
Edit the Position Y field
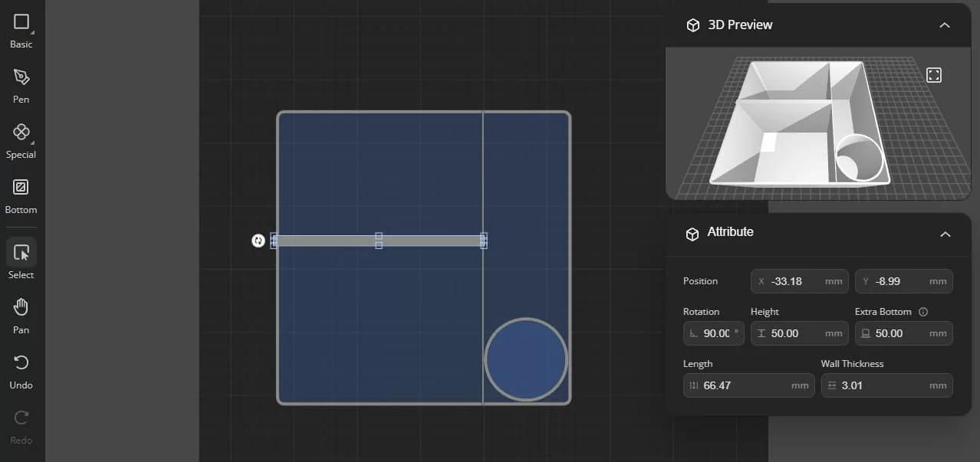904,281
